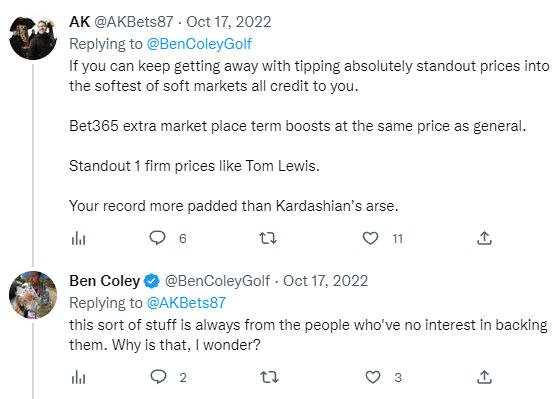The image size is (556, 399).
Task: Like AK's tweet with 11 likes
Action: pyautogui.click(x=371, y=238)
